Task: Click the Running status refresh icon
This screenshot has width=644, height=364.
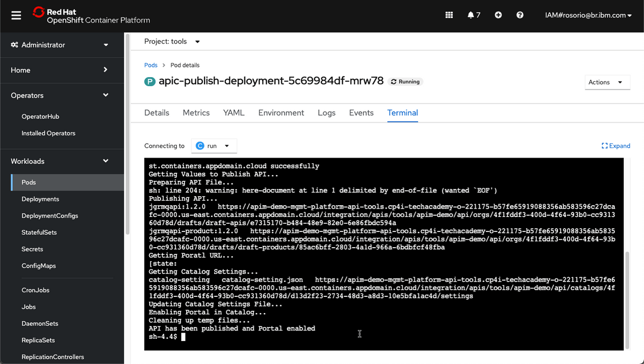Action: [x=394, y=82]
